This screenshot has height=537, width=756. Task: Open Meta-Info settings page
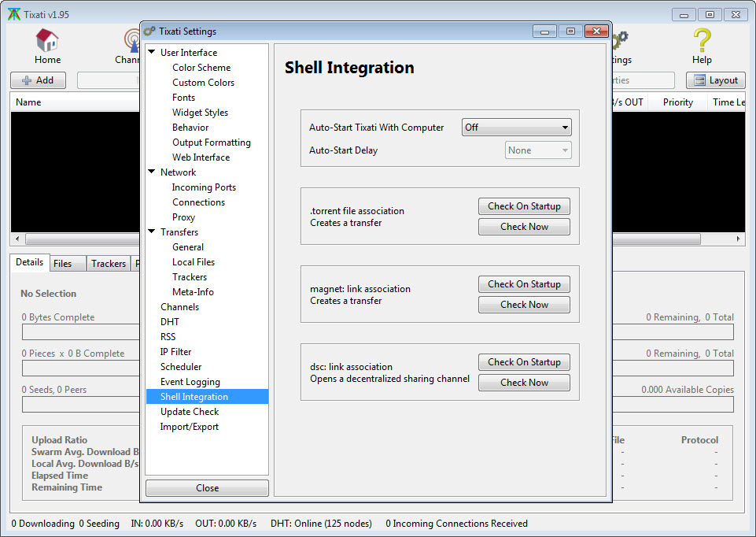click(x=193, y=292)
